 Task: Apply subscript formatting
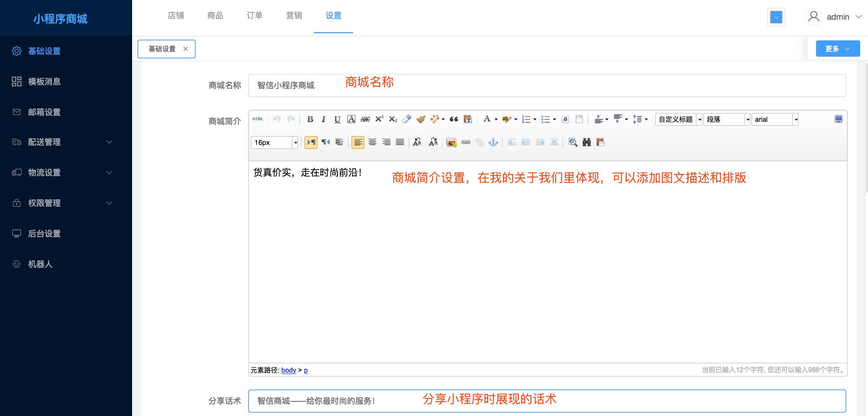(x=393, y=119)
